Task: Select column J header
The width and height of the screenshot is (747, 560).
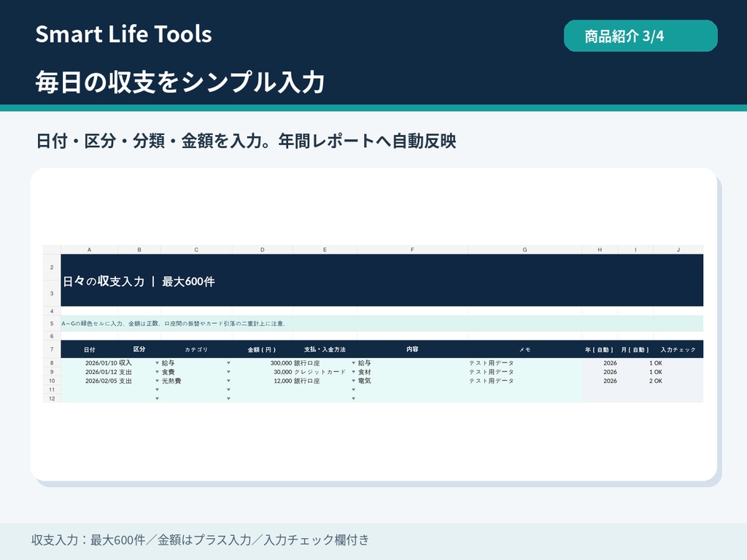Action: (678, 249)
